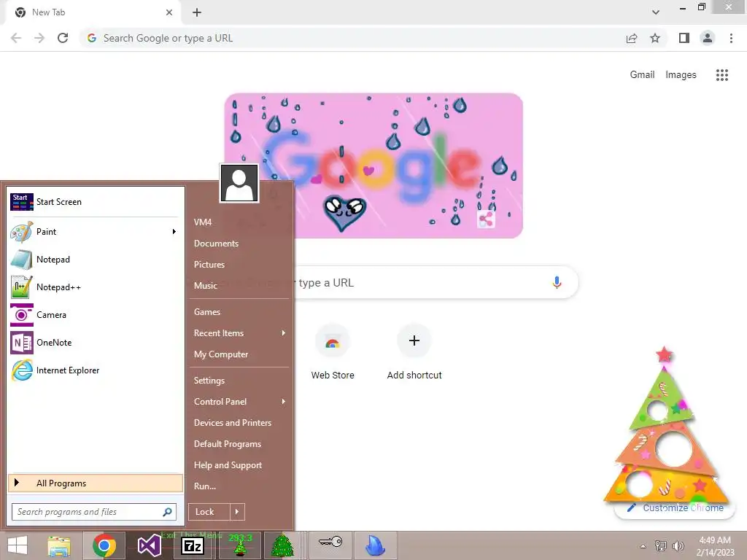Open Gmail link
The image size is (747, 560).
(642, 75)
